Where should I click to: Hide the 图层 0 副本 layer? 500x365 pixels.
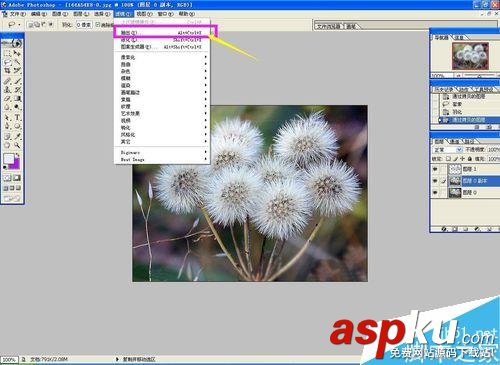click(x=435, y=181)
